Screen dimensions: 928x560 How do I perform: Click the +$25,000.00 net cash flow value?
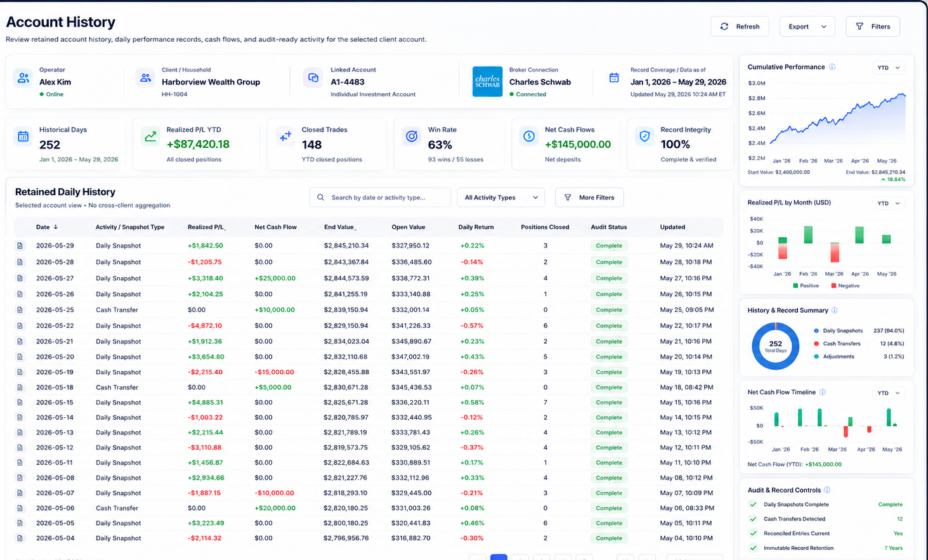tap(275, 278)
